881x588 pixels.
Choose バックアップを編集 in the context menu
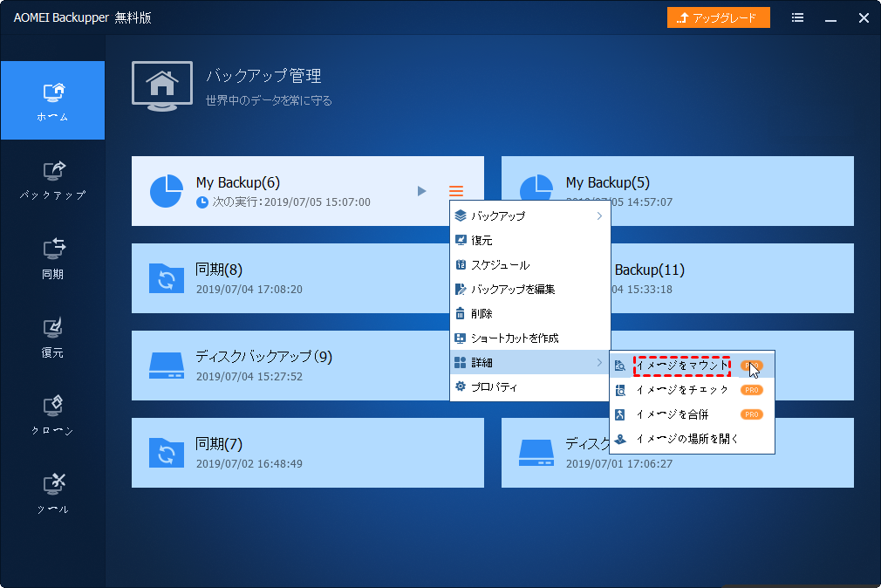pos(529,289)
